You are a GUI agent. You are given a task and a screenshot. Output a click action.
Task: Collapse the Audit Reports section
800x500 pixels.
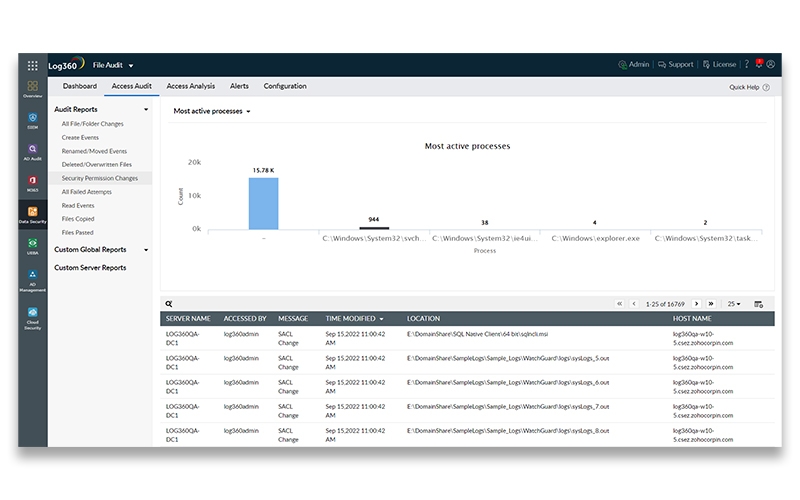146,108
